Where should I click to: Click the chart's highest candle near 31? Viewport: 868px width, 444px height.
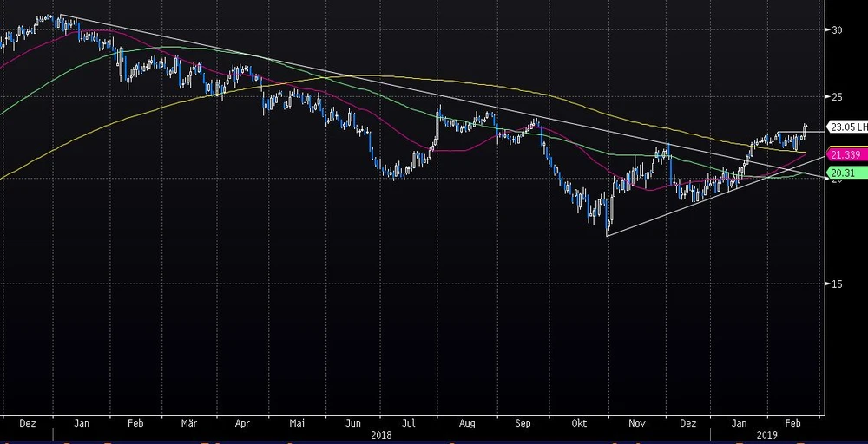point(57,19)
